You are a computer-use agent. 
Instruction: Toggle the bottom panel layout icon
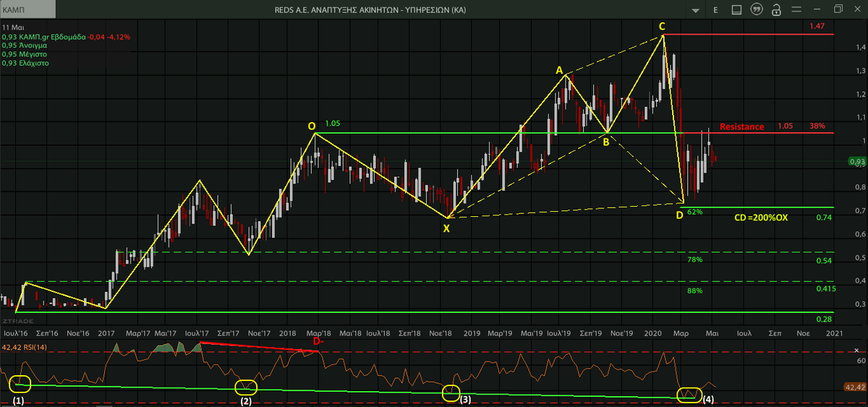pos(736,10)
